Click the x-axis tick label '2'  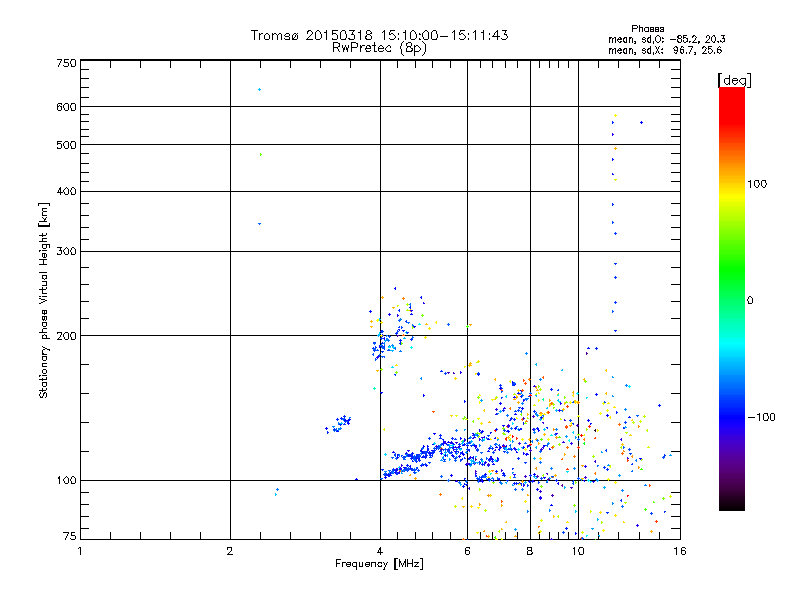point(230,551)
